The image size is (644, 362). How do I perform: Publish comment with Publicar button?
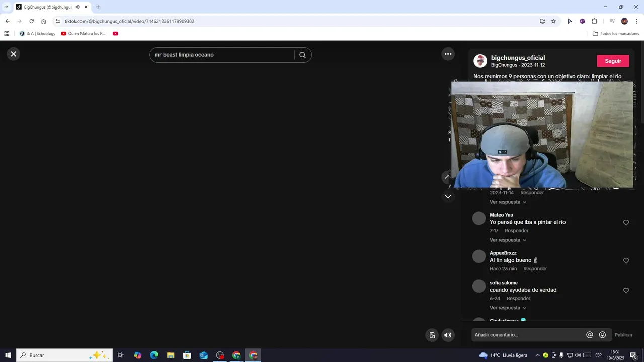pos(623,335)
